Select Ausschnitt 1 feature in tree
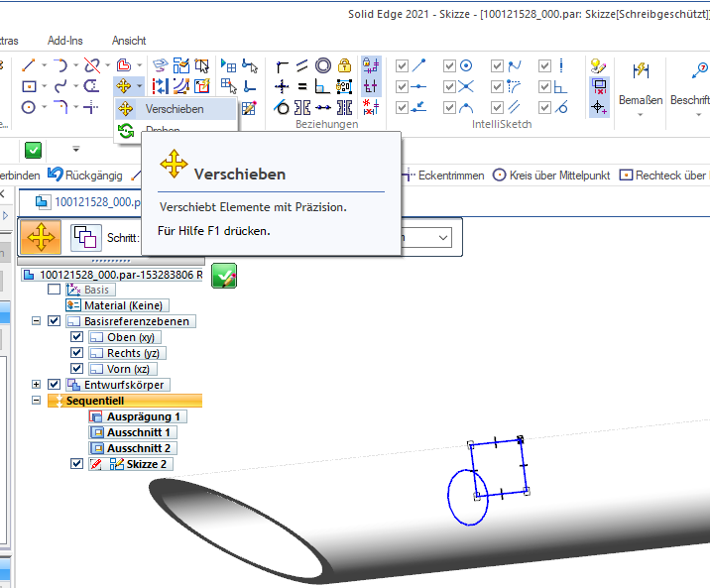Viewport: 710px width, 588px height. click(133, 432)
